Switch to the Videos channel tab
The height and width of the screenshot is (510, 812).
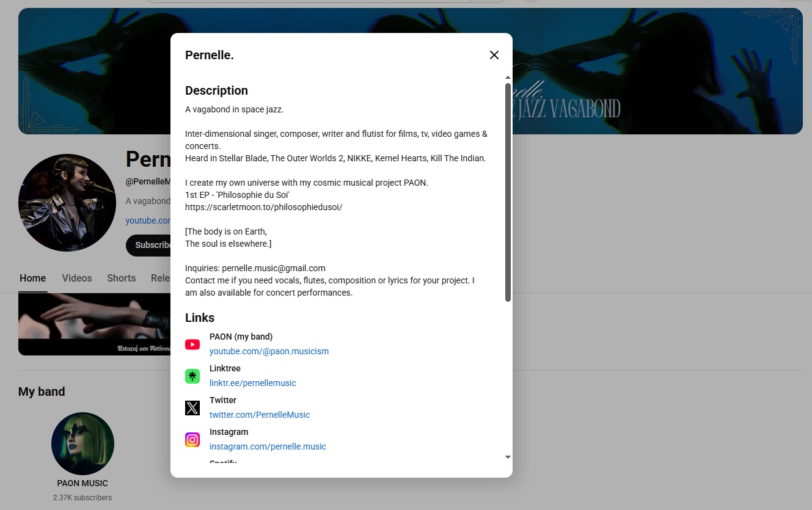[x=77, y=278]
